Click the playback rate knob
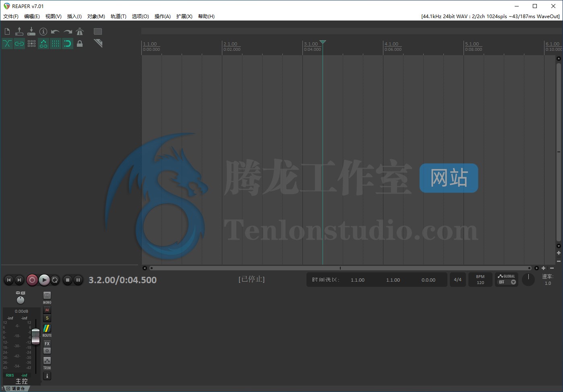Image resolution: width=563 pixels, height=392 pixels. click(528, 279)
